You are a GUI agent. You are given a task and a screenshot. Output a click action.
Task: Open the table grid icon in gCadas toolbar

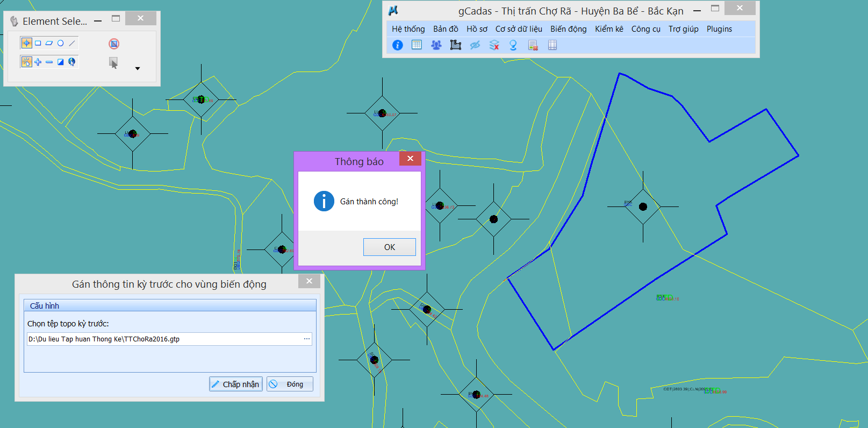(x=417, y=45)
